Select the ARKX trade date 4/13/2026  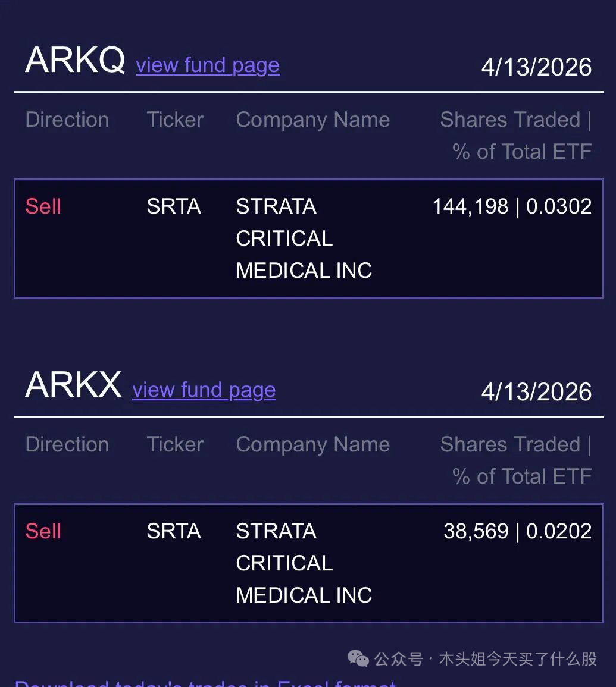click(536, 392)
